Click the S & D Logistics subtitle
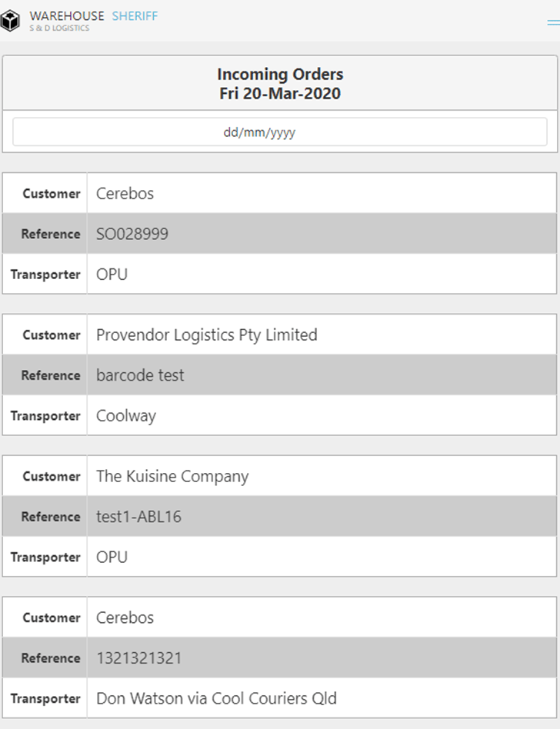The width and height of the screenshot is (560, 729). click(x=59, y=28)
